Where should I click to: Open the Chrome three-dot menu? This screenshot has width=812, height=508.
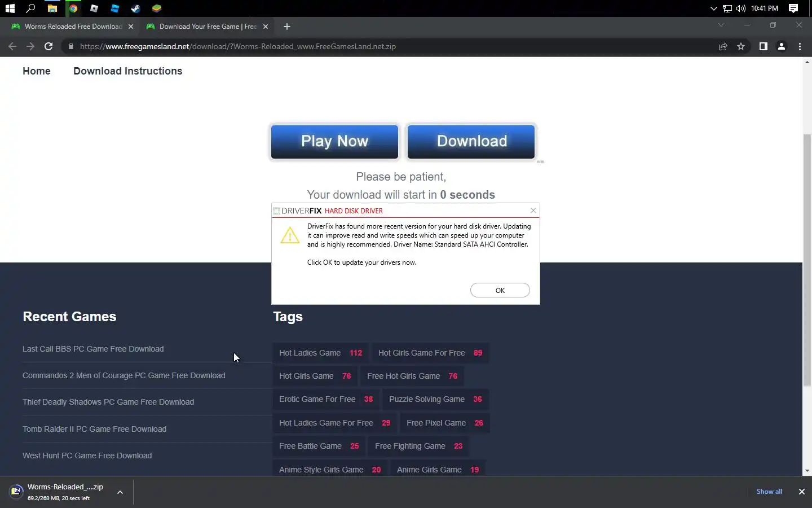pyautogui.click(x=800, y=46)
